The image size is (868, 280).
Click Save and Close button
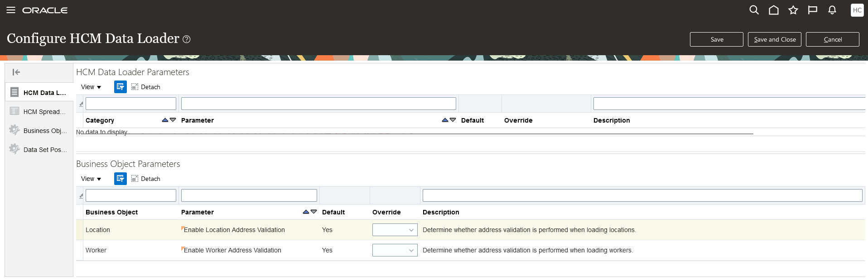775,39
